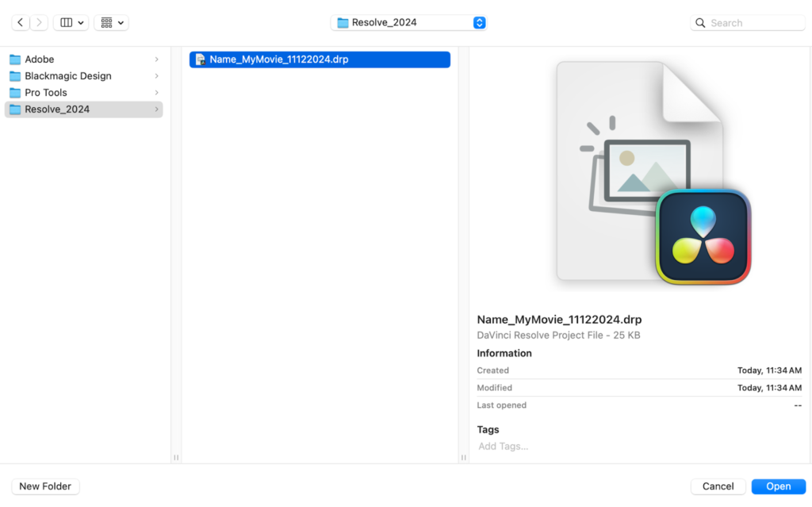
Task: Select the Resolve_2024 folder in the sidebar
Action: click(57, 109)
